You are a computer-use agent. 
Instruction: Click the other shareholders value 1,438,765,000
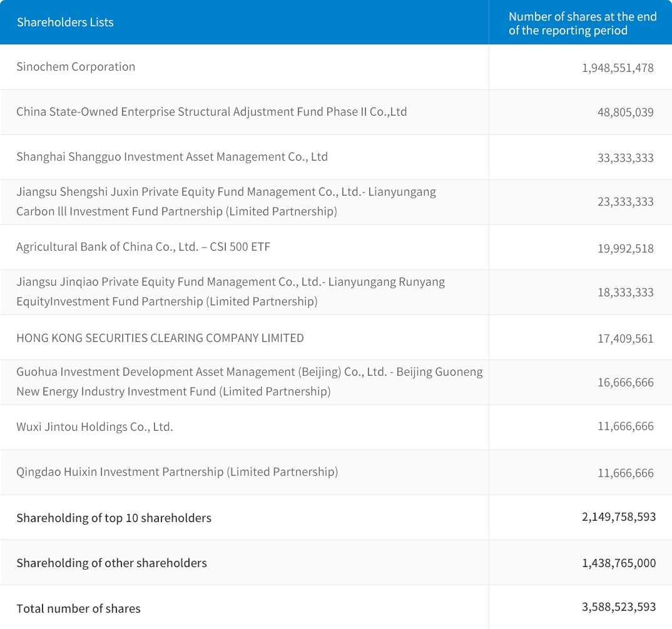(x=618, y=563)
